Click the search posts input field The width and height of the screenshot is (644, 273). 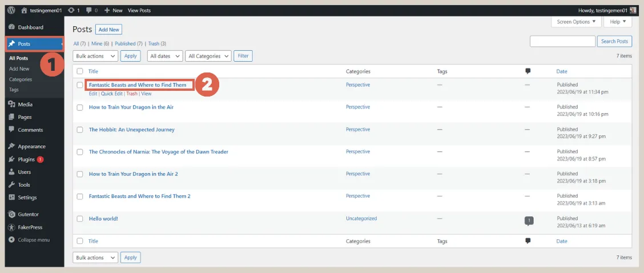point(563,41)
